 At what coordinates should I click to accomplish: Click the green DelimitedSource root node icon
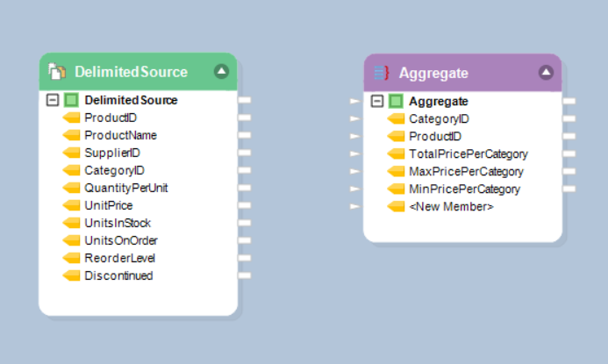[71, 100]
